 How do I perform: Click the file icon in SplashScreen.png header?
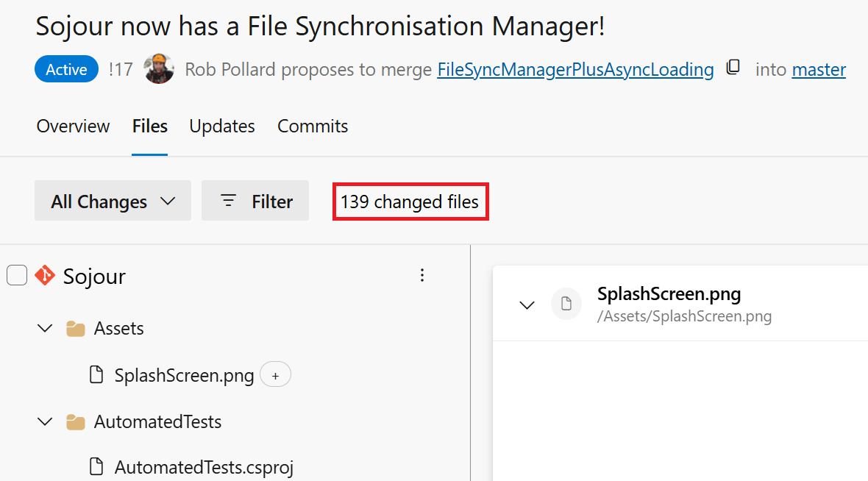566,304
